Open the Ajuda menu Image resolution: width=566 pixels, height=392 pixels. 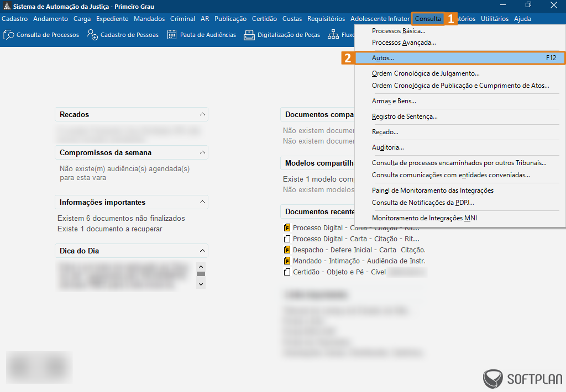(522, 19)
